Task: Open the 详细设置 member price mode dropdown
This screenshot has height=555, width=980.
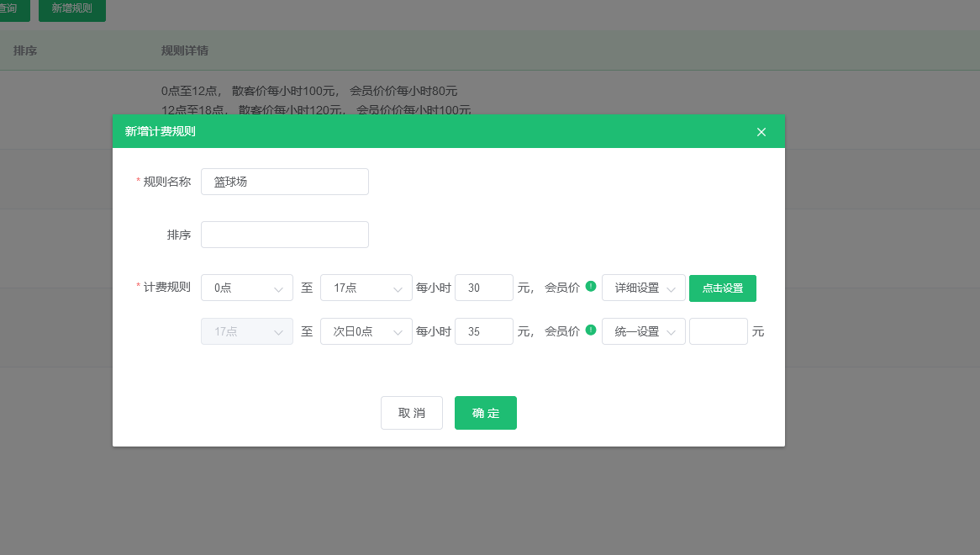Action: point(643,288)
